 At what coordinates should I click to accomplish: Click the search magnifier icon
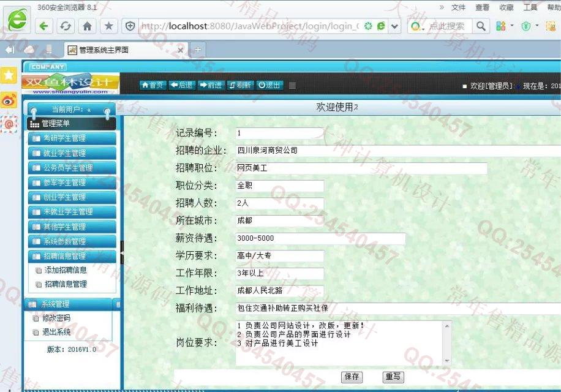[481, 26]
